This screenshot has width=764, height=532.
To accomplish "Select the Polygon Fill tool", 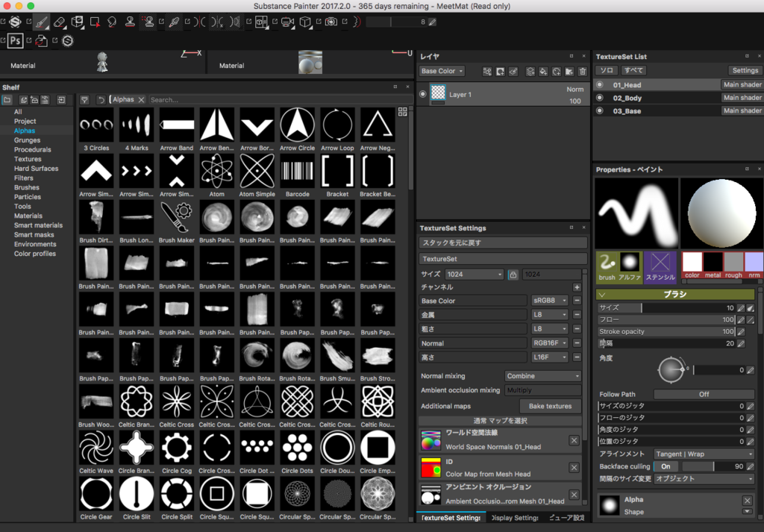I will tap(95, 22).
